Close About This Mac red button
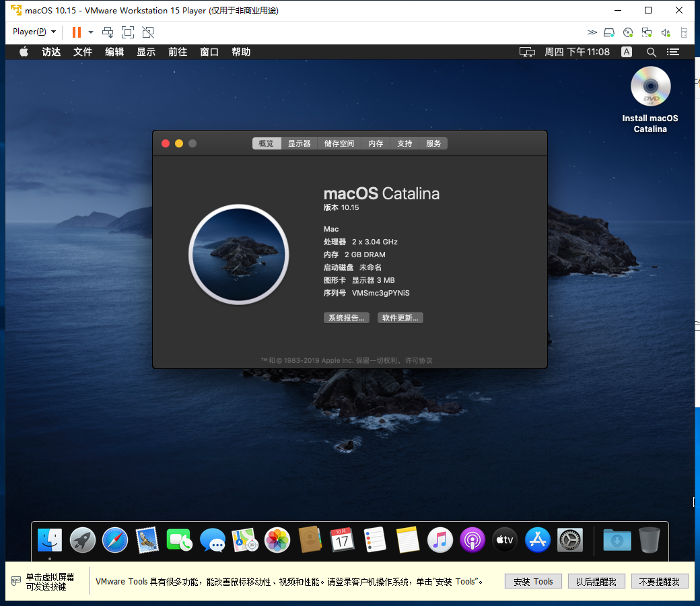This screenshot has height=606, width=700. (x=166, y=143)
